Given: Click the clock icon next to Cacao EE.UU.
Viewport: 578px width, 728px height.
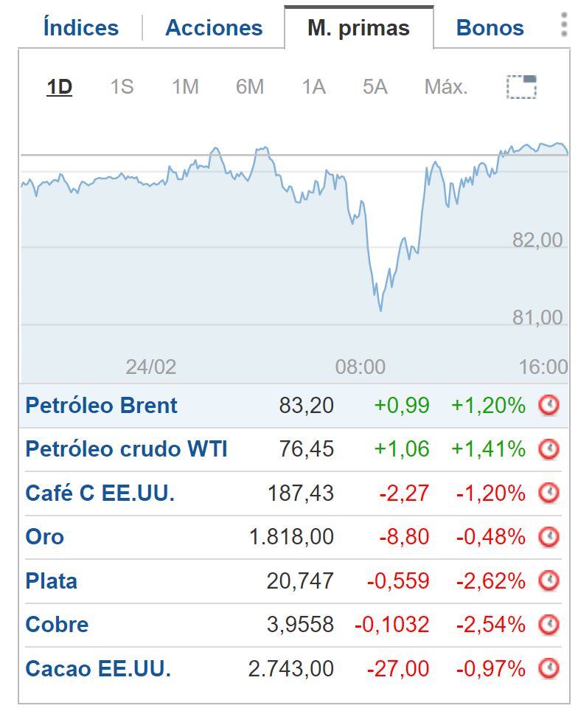Looking at the screenshot, I should [550, 668].
